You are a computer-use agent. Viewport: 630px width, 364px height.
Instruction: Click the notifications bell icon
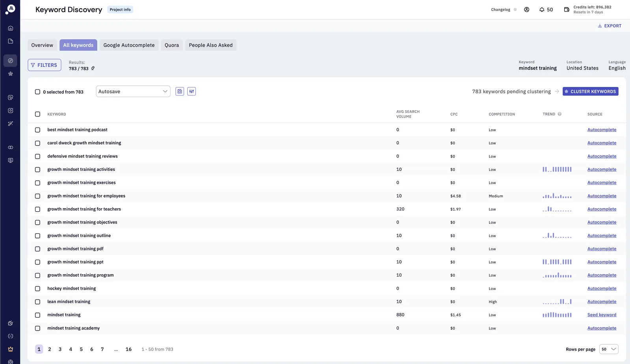(x=542, y=9)
